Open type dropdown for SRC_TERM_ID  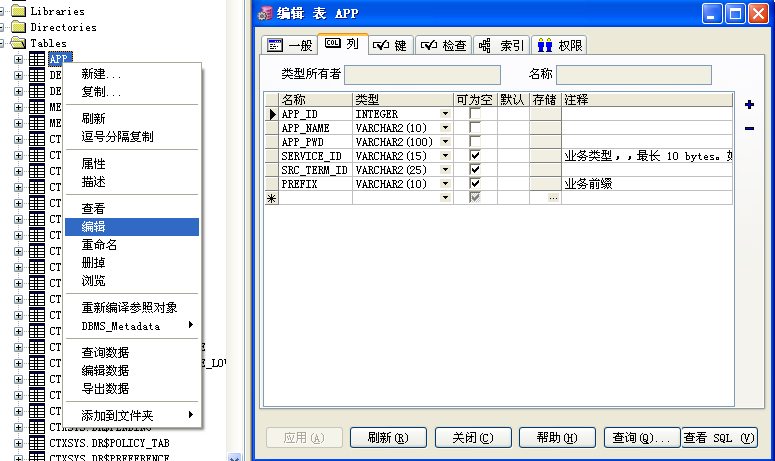point(445,169)
